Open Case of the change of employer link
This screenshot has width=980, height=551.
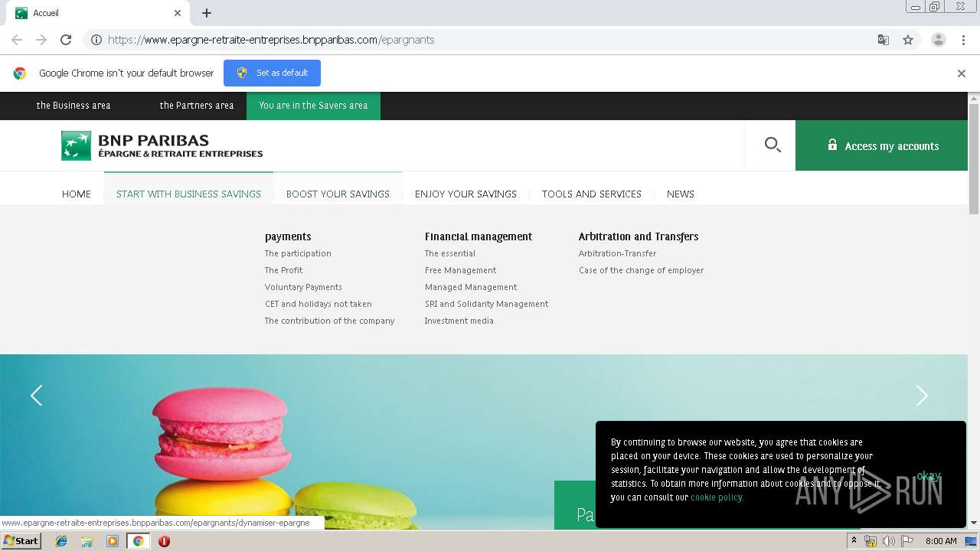[641, 270]
